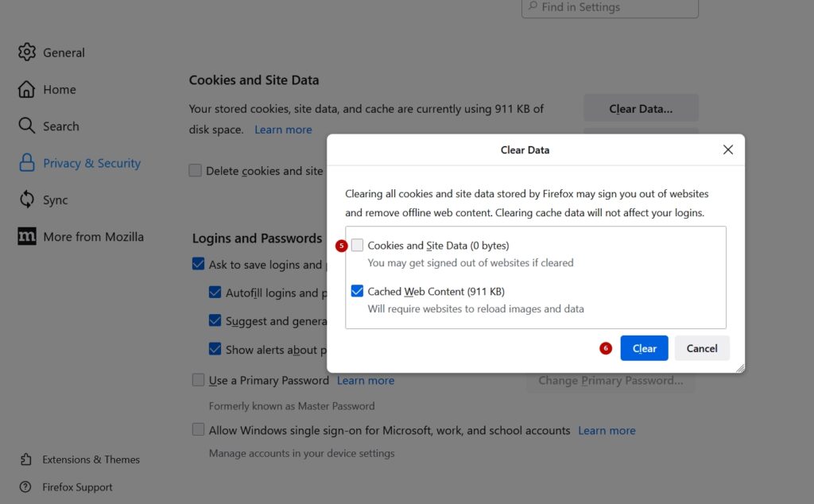Select the Home house icon in sidebar

point(26,89)
